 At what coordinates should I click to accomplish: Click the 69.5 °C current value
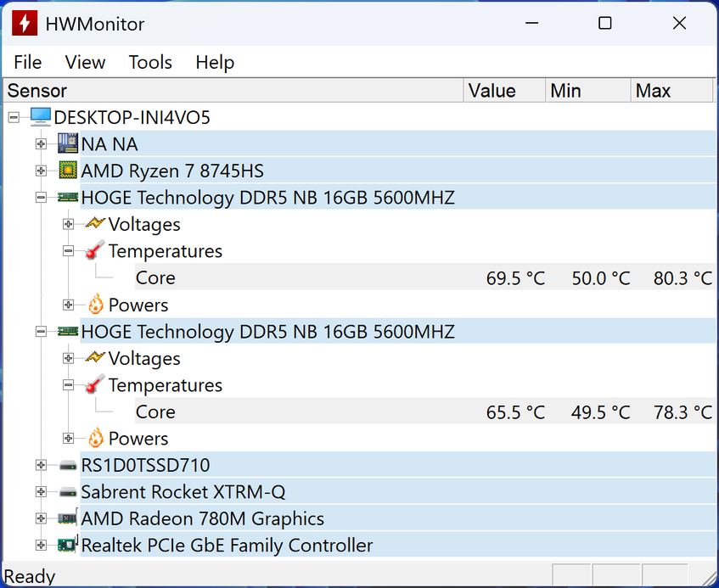tap(515, 277)
